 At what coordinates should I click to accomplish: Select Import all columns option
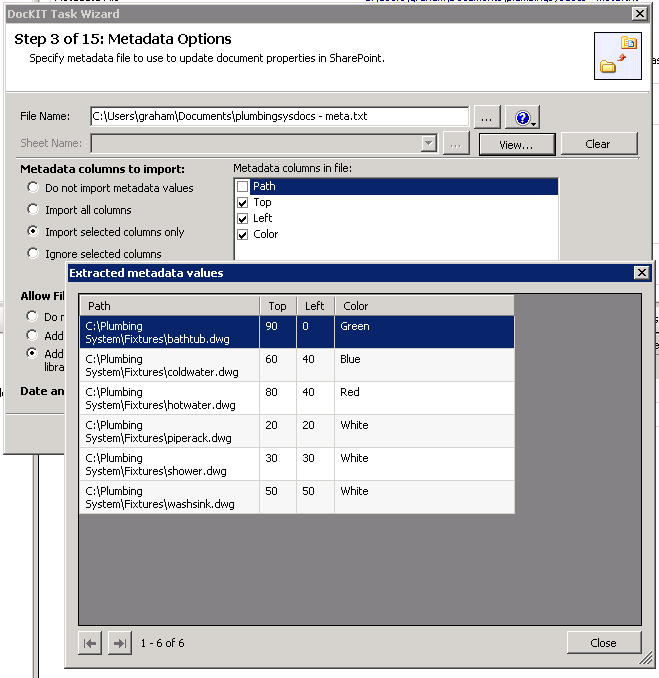click(34, 210)
